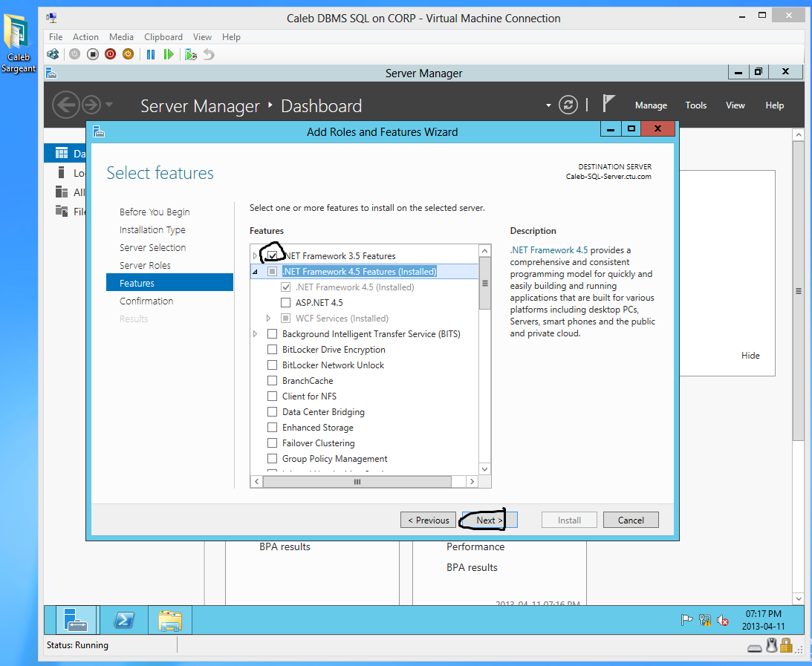
Task: Refresh the Server Manager dashboard
Action: coord(568,105)
